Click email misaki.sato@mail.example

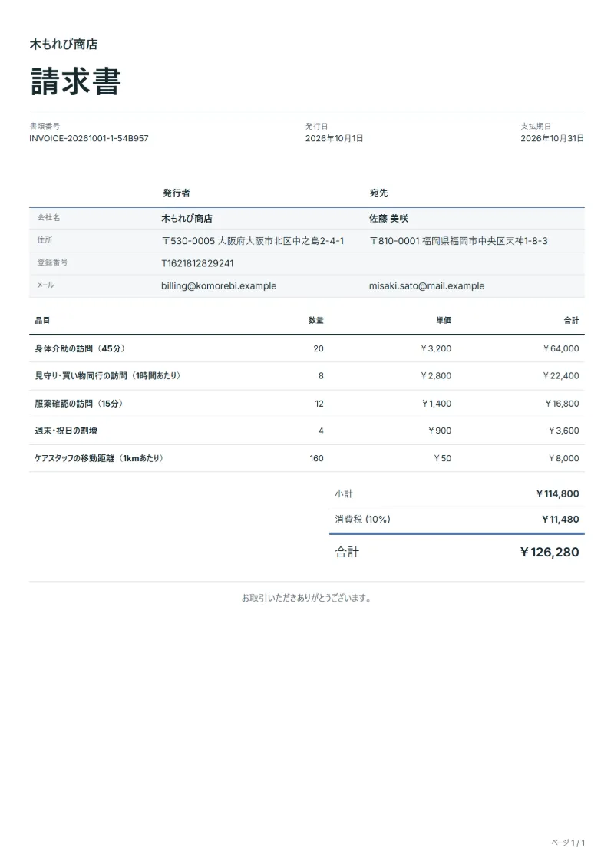tap(427, 286)
